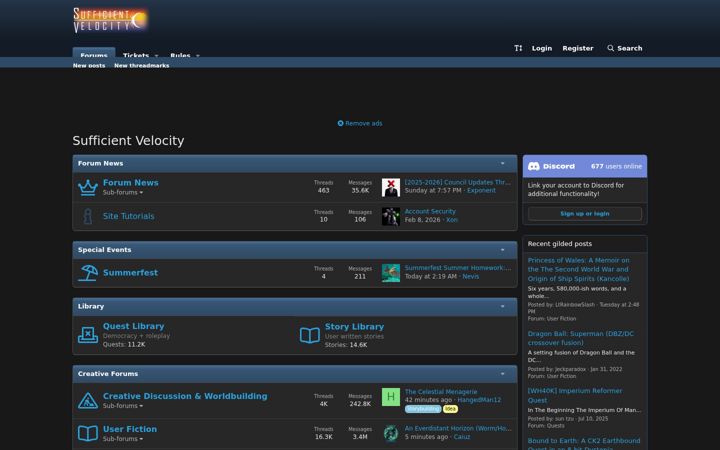Screen dimensions: 720x450
Task: Collapse the Forum News category
Action: point(502,163)
